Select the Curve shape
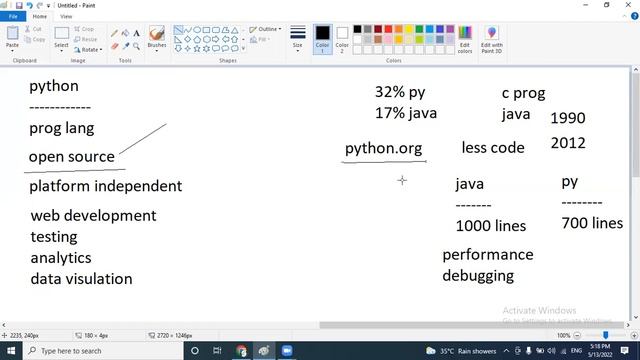 (188, 30)
